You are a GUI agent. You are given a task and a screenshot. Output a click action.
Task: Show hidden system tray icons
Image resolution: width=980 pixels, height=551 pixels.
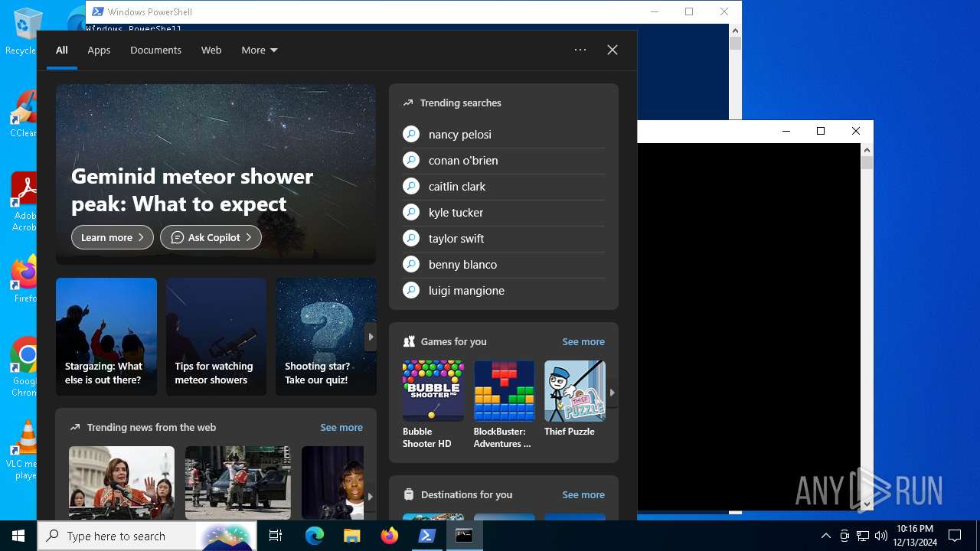coord(825,536)
